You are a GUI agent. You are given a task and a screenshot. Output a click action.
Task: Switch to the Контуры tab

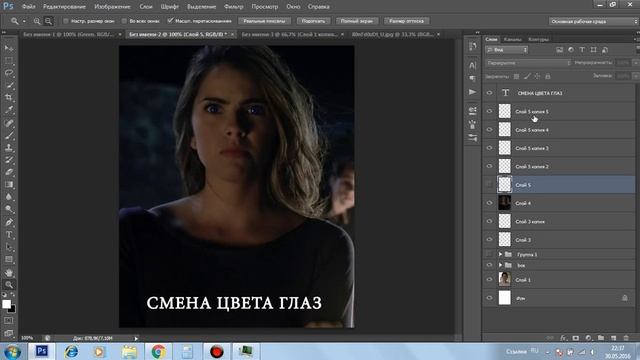[538, 39]
